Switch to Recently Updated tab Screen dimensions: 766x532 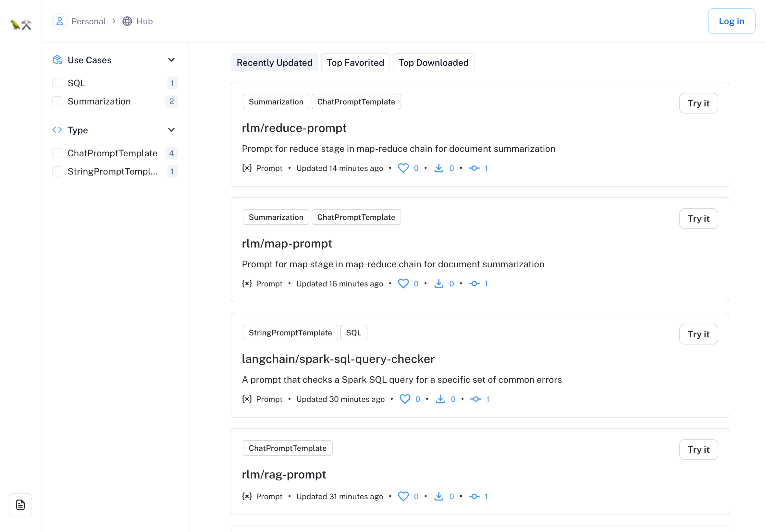(x=275, y=62)
